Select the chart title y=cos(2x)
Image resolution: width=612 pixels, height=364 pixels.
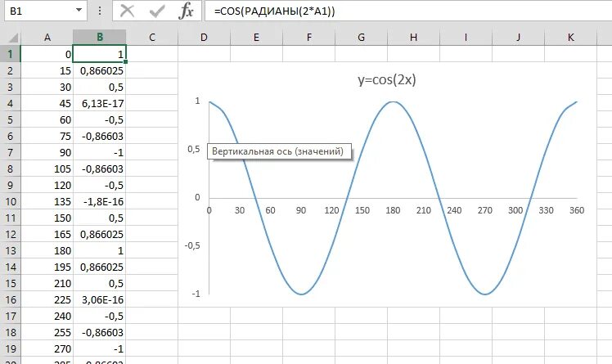click(387, 79)
